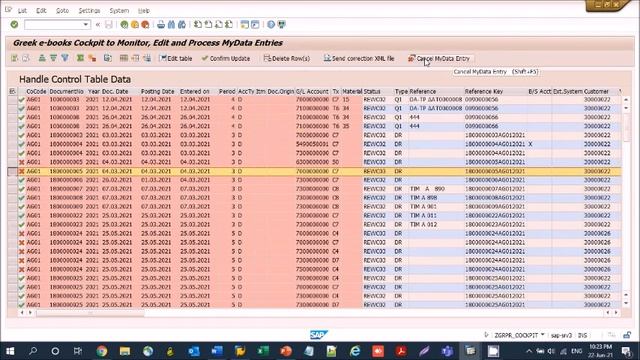The height and width of the screenshot is (360, 640).
Task: Collapse the command field with double-arrow
Action: (x=98, y=24)
